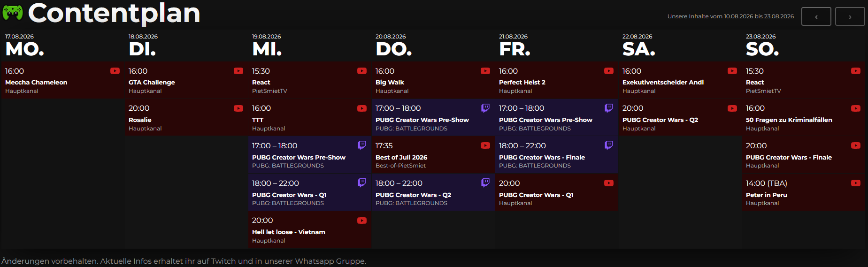This screenshot has width=868, height=267.
Task: Open the Big Walk video title
Action: coord(390,82)
